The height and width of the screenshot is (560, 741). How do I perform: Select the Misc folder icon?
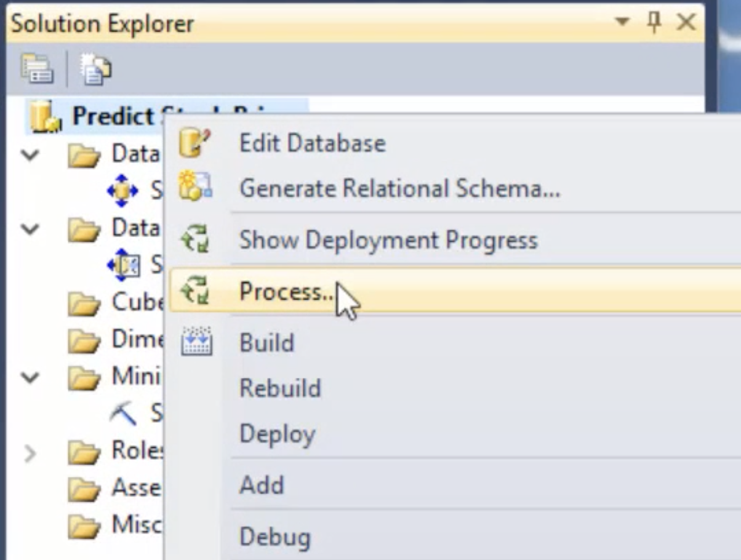tap(84, 527)
